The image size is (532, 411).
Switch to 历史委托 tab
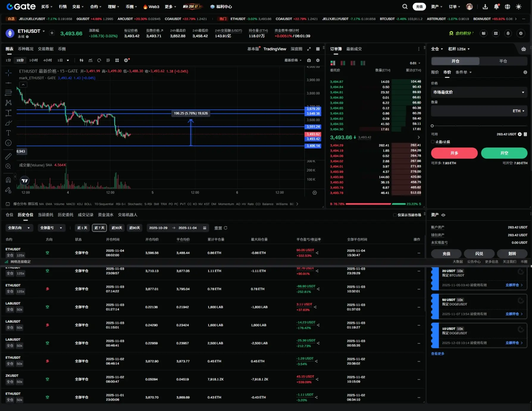[x=65, y=215]
